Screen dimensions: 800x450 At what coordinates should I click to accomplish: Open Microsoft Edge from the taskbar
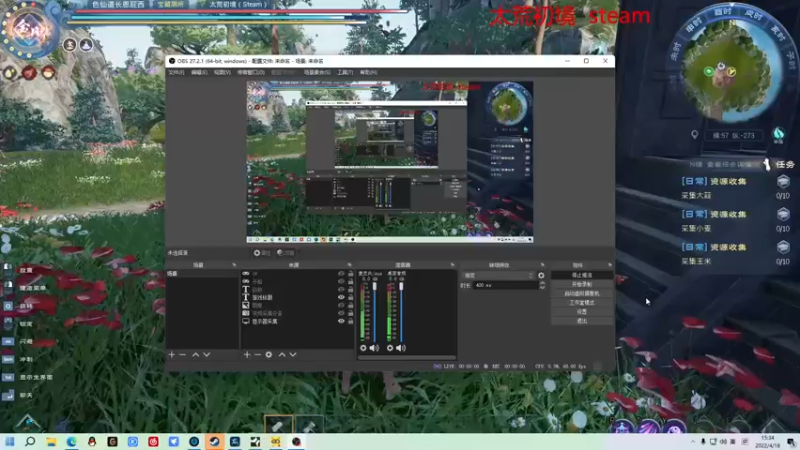pyautogui.click(x=71, y=441)
